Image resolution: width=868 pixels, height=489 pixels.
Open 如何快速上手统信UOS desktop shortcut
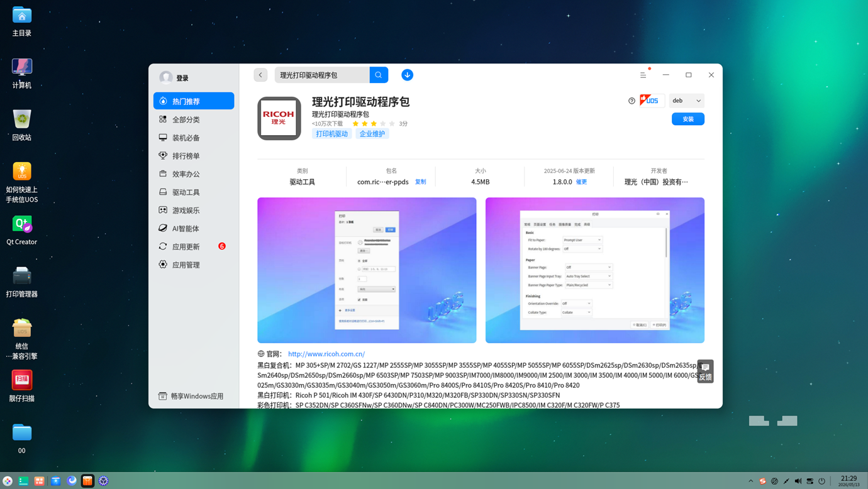[22, 182]
